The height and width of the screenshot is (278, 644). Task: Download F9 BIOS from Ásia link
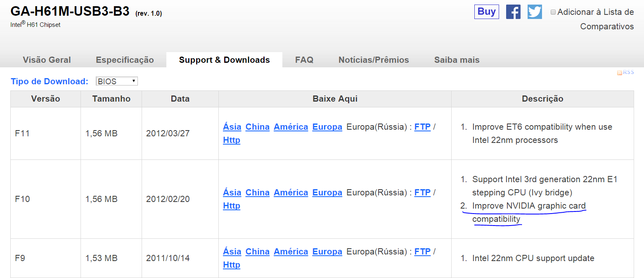click(x=232, y=252)
